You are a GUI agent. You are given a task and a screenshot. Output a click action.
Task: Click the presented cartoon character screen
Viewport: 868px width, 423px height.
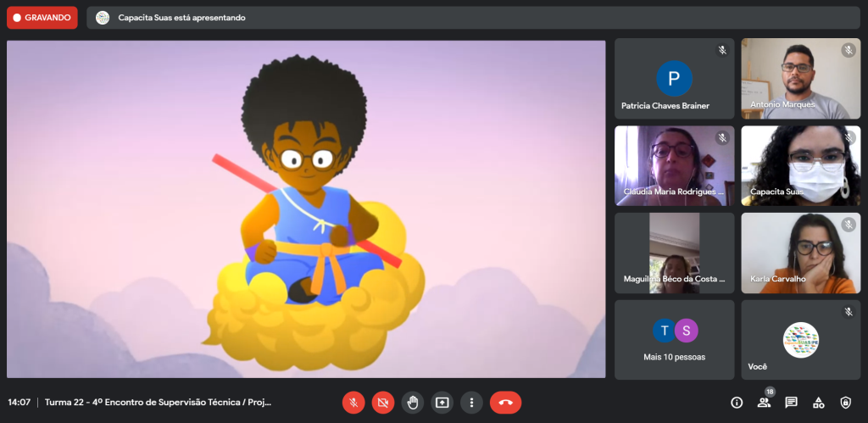coord(306,209)
